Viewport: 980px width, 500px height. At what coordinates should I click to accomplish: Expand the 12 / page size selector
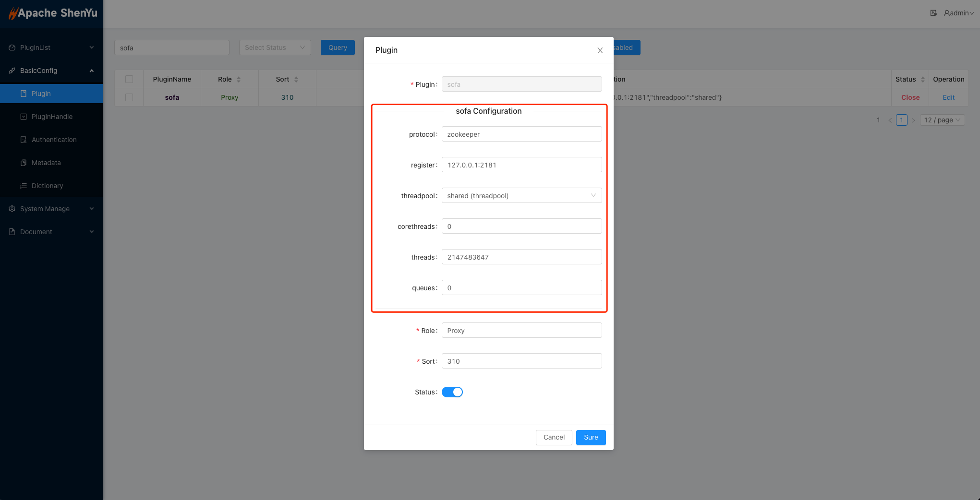coord(942,120)
